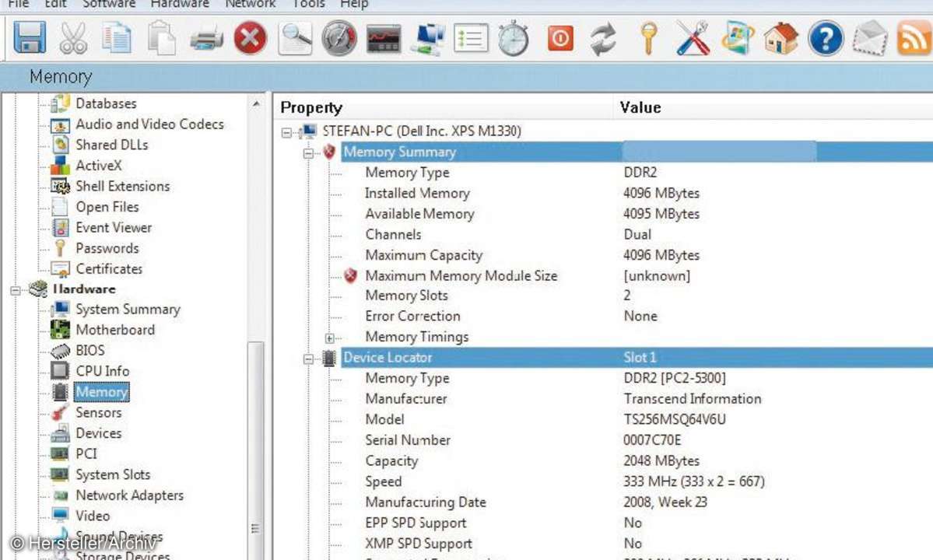Click the Value column header
The image size is (933, 560).
point(773,107)
